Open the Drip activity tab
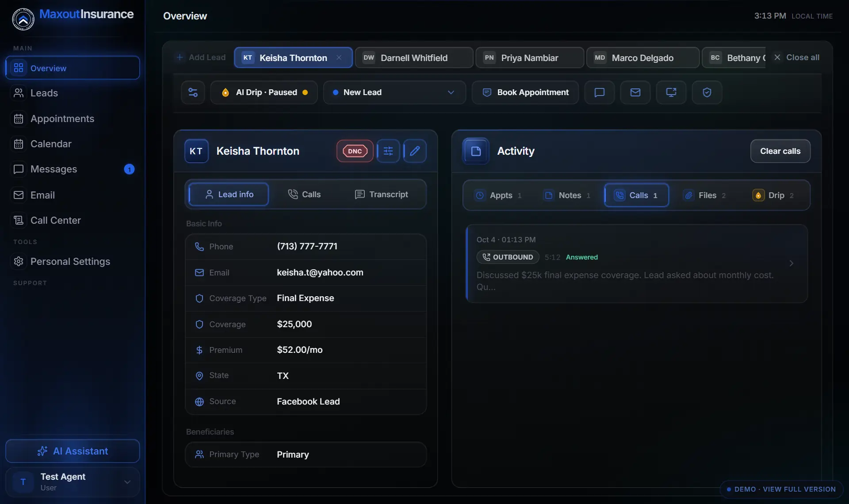This screenshot has height=504, width=849. tap(773, 195)
